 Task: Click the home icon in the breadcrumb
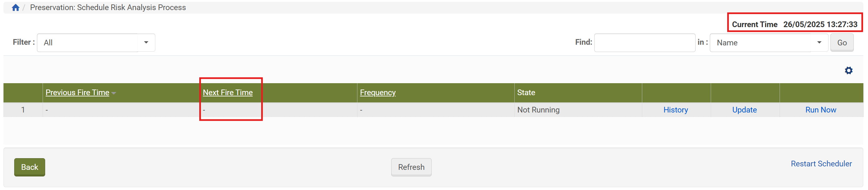pos(15,8)
